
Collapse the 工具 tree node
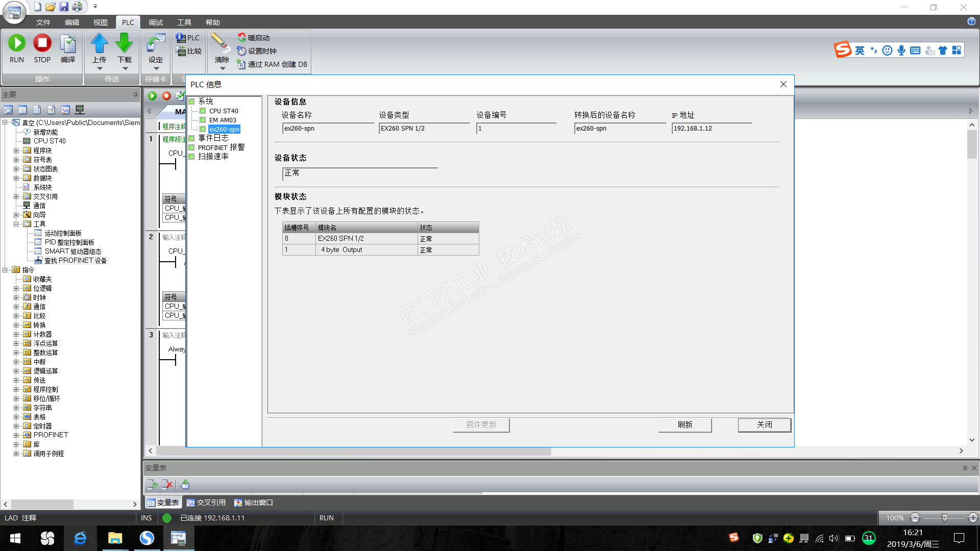click(16, 224)
